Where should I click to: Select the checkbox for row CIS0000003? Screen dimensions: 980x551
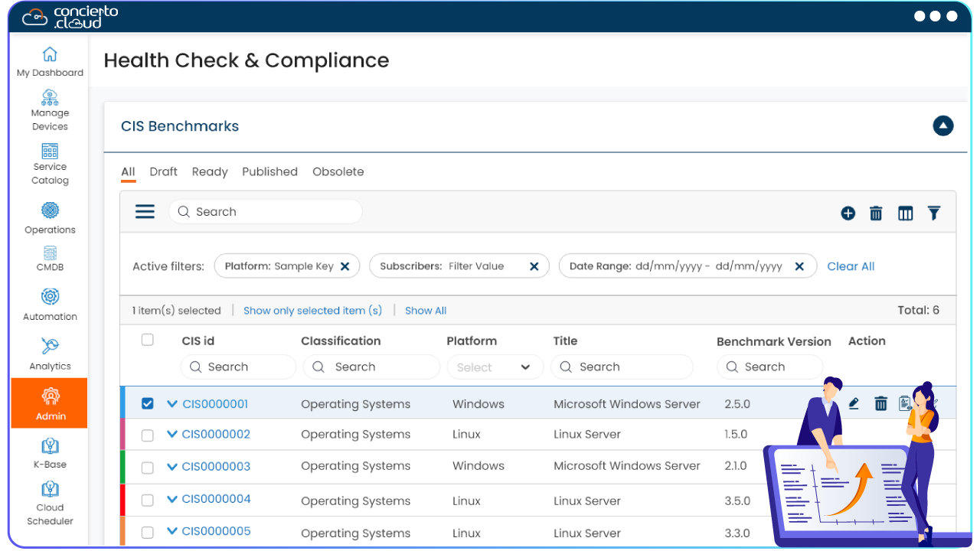[147, 467]
